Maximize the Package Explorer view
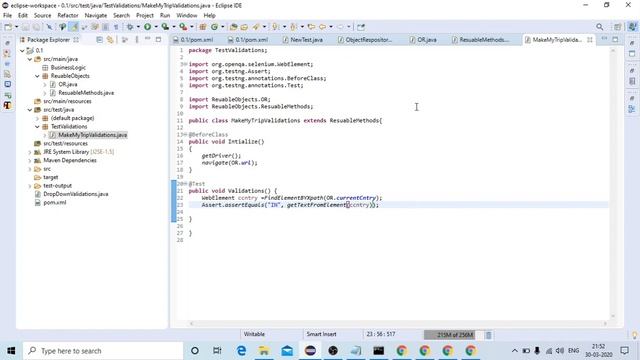The height and width of the screenshot is (360, 640). (x=158, y=40)
